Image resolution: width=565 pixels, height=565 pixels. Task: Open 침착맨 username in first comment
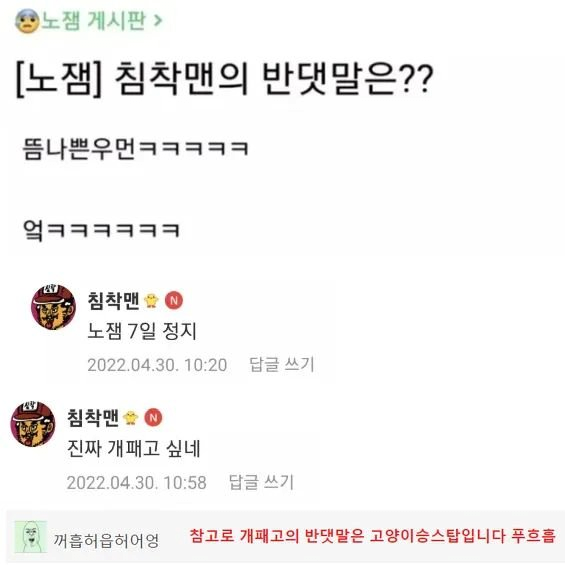pyautogui.click(x=114, y=301)
